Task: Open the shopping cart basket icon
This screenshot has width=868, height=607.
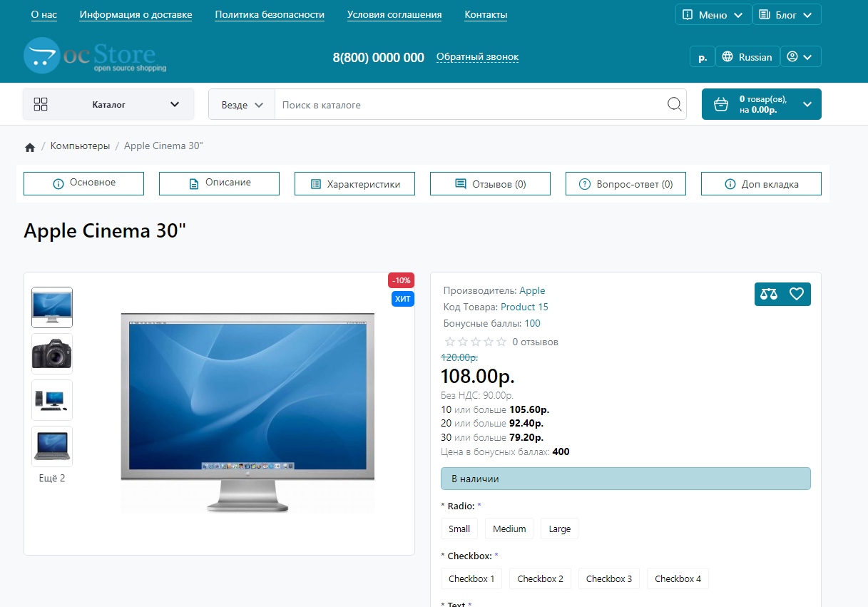Action: click(721, 105)
